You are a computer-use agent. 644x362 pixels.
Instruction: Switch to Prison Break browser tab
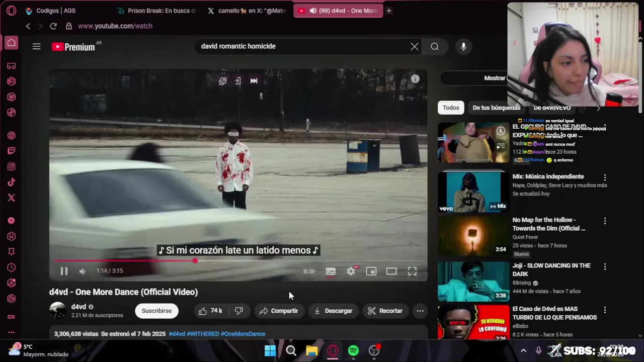(156, 11)
